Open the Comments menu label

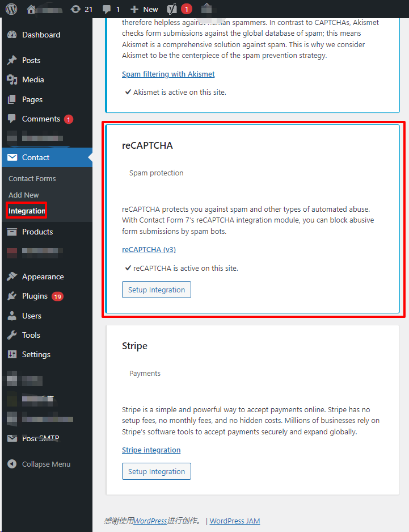[41, 119]
